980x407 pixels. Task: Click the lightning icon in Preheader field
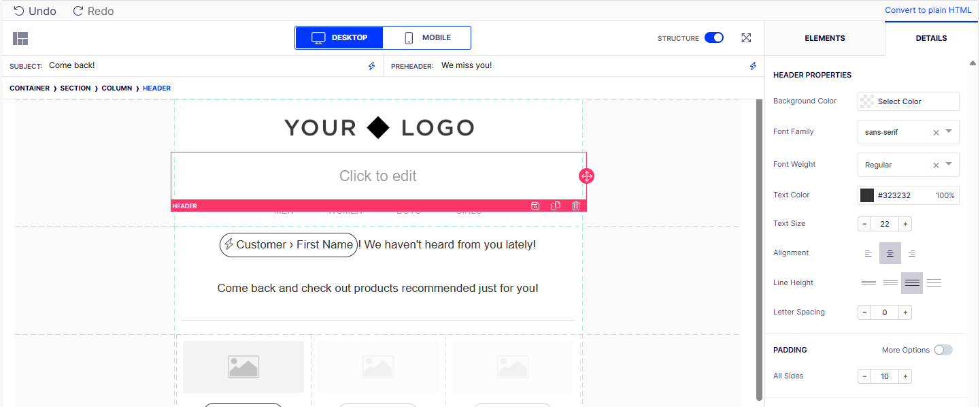tap(753, 66)
